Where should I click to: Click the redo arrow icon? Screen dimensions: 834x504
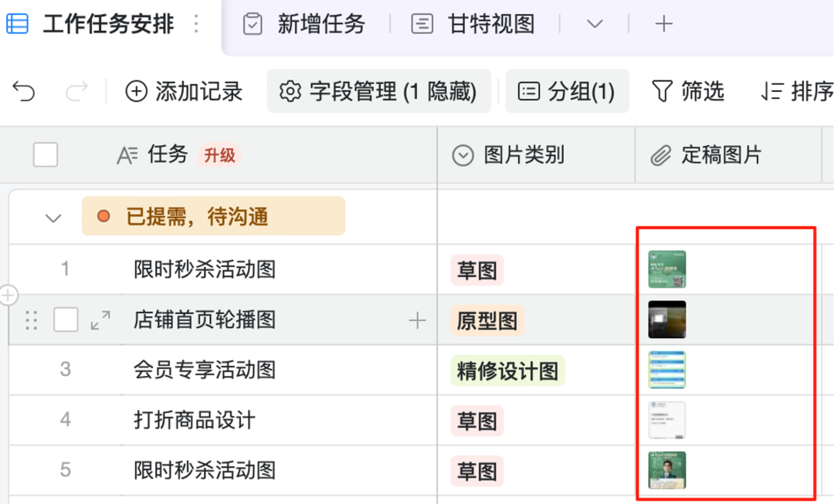pyautogui.click(x=76, y=92)
